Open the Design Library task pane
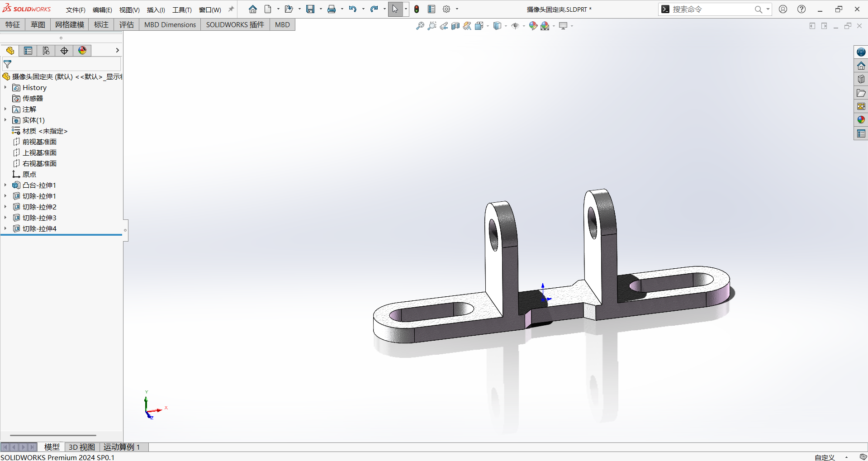 pyautogui.click(x=861, y=79)
